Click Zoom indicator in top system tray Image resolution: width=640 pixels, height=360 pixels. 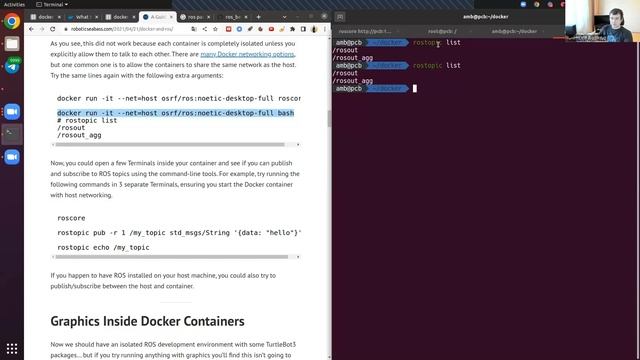523,4
